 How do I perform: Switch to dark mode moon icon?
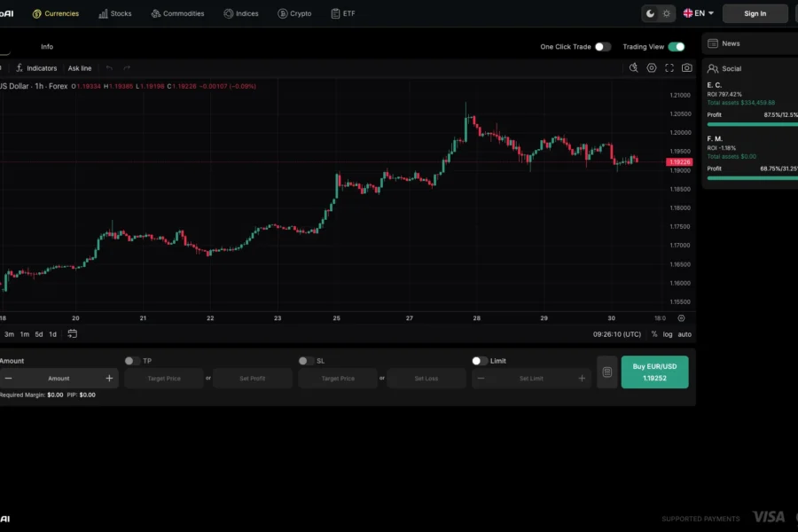[x=650, y=14]
